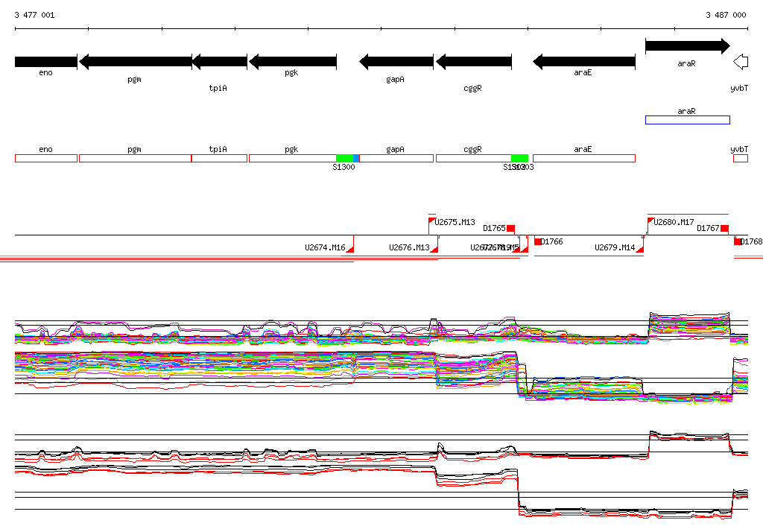Viewport: 763px width, 532px height.
Task: Select the blue outlined araR box
Action: tap(688, 120)
